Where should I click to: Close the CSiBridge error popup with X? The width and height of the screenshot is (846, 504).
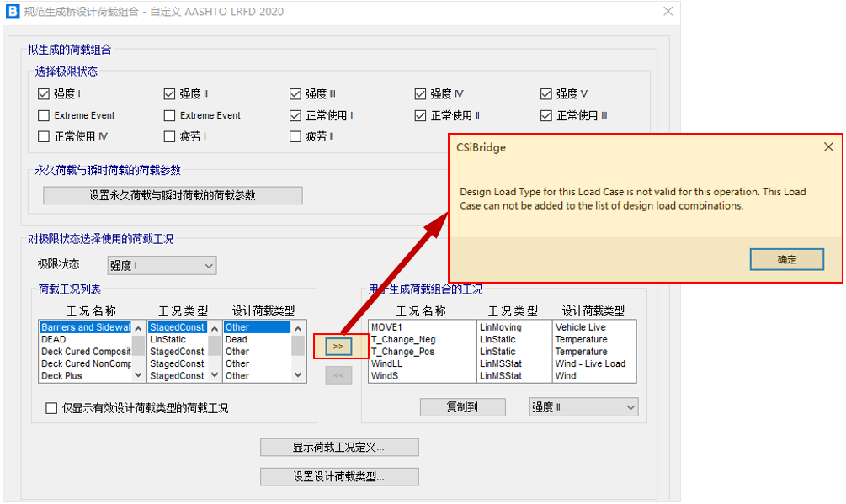828,147
